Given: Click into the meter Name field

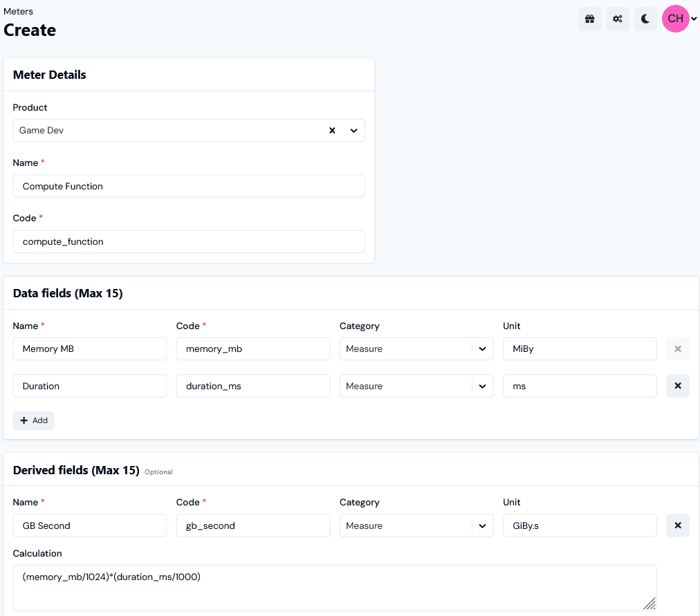Looking at the screenshot, I should coord(188,186).
